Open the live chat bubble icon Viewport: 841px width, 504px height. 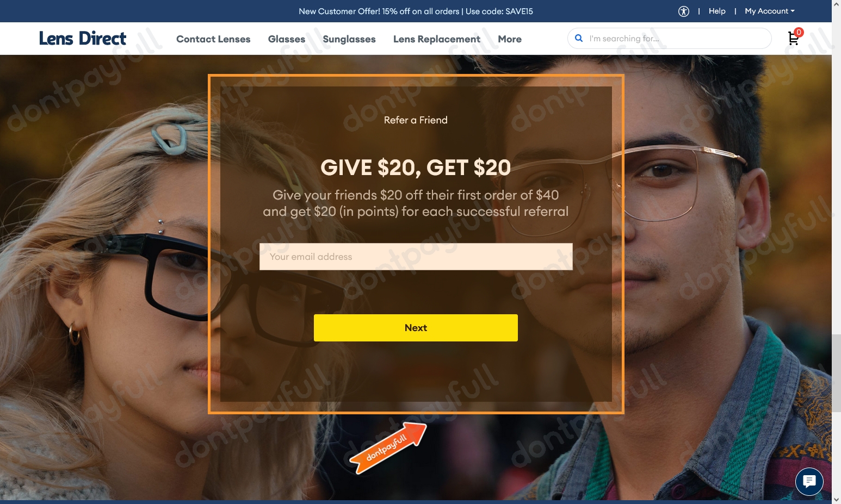coord(809,482)
